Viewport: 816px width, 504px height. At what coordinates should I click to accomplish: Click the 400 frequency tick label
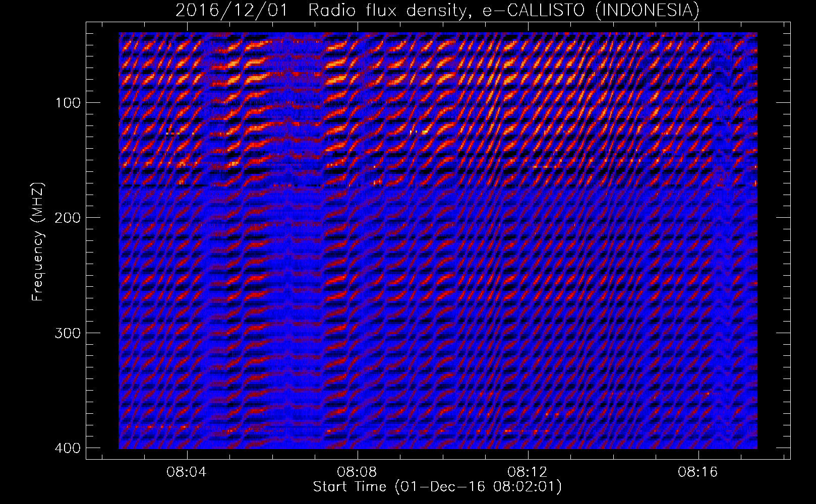(67, 448)
